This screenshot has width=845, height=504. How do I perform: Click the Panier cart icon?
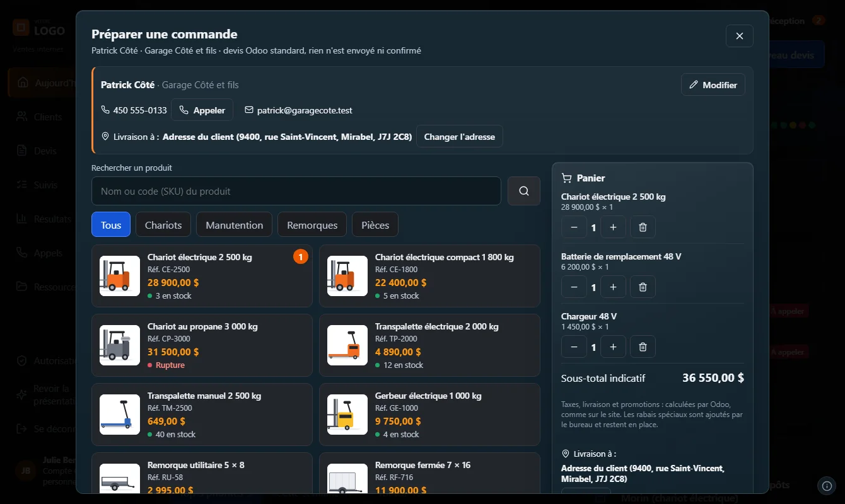566,178
